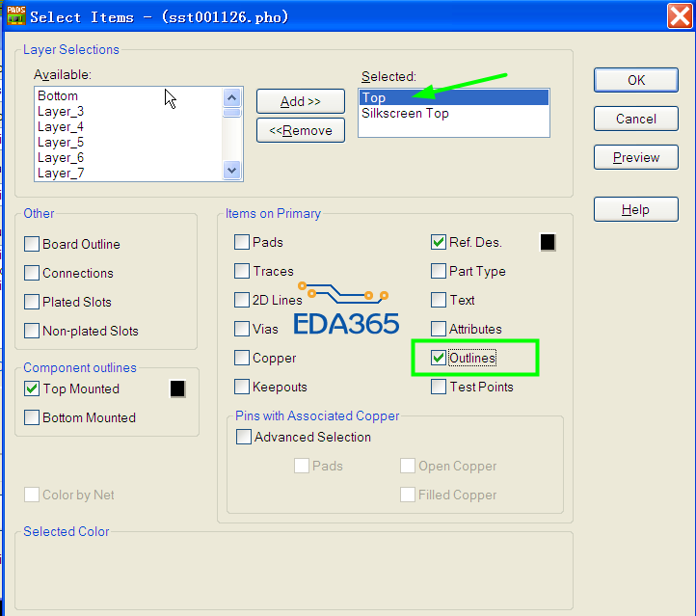Viewport: 696px width, 616px height.
Task: Uncheck the Top Mounted component outlines
Action: [32, 388]
